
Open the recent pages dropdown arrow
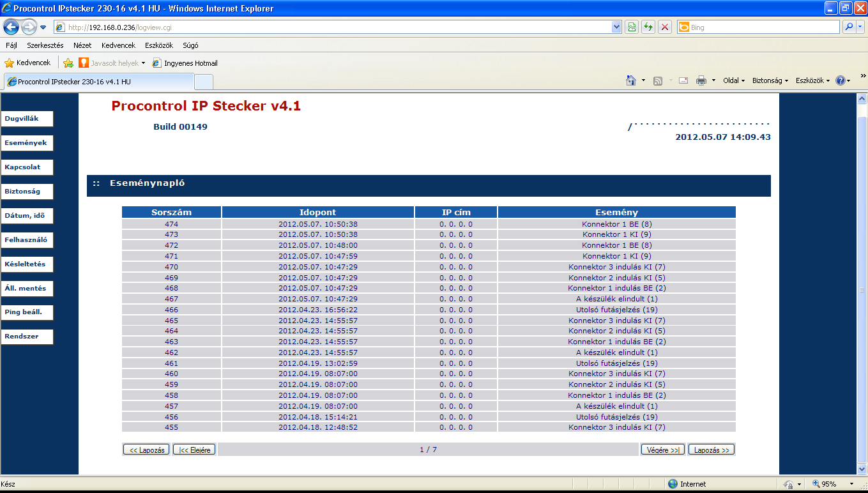43,27
